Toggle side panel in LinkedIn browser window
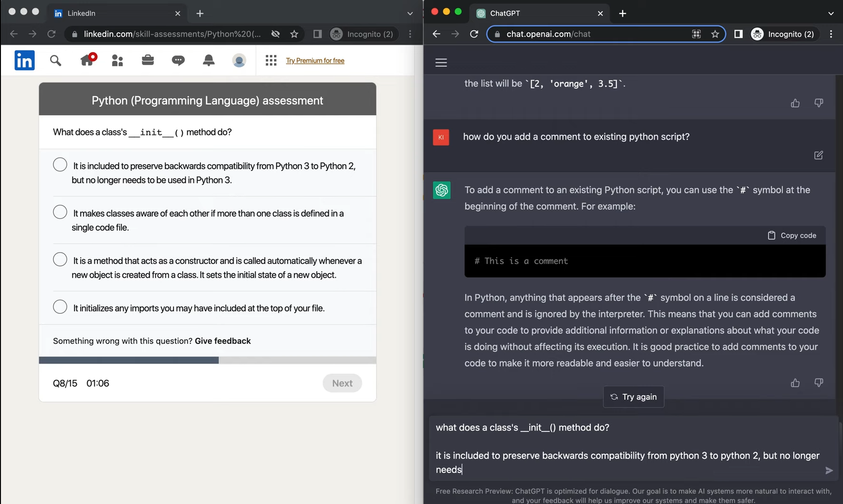This screenshot has width=843, height=504. pyautogui.click(x=317, y=34)
